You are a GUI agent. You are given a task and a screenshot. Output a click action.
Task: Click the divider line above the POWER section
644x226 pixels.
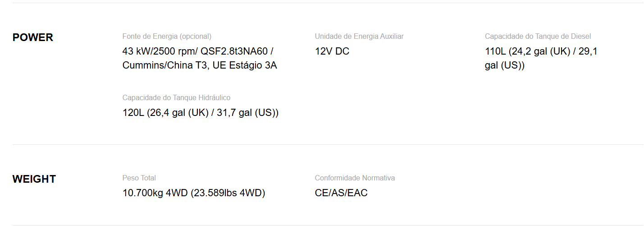coord(328,3)
